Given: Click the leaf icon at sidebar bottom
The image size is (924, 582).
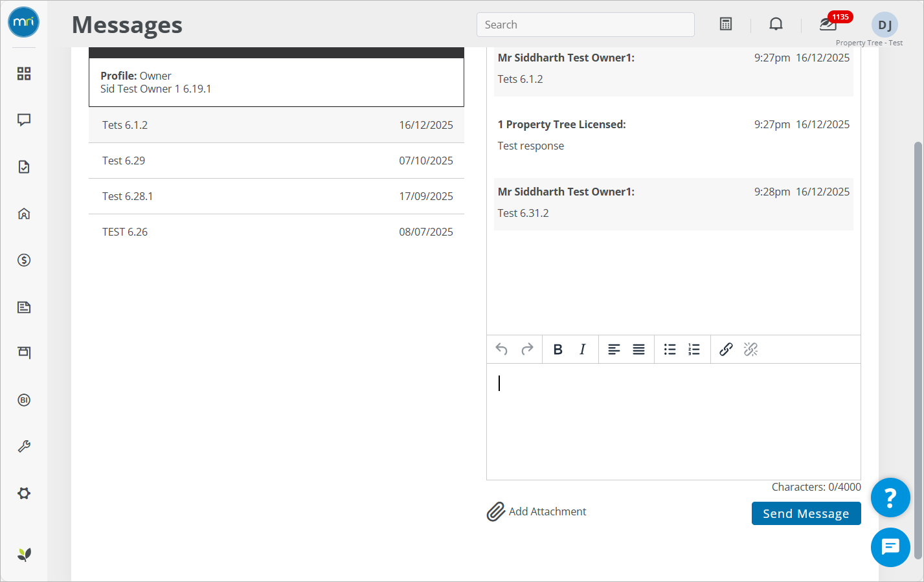Looking at the screenshot, I should pyautogui.click(x=24, y=554).
